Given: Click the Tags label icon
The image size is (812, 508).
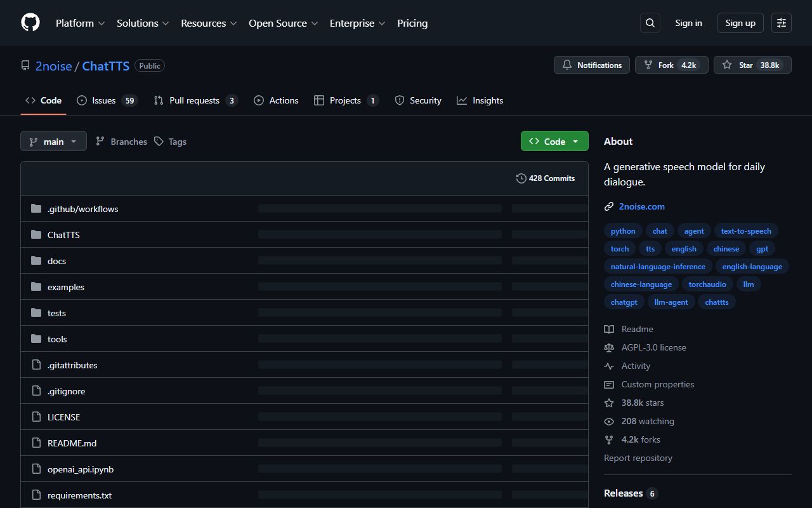Looking at the screenshot, I should coord(159,141).
